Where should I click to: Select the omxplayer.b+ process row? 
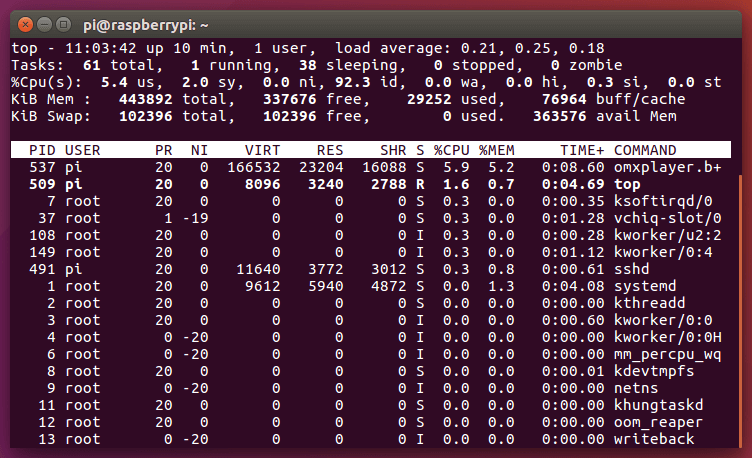coord(666,167)
